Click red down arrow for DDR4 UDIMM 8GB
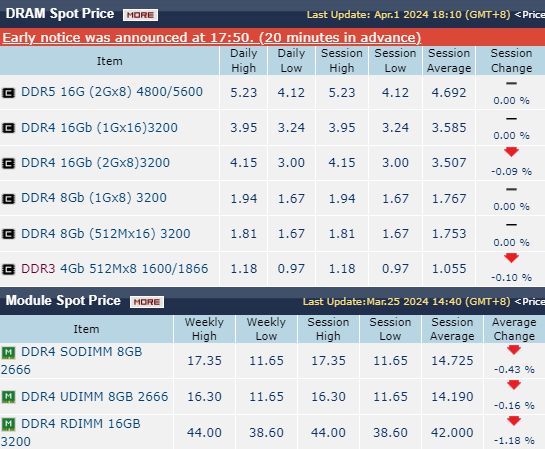This screenshot has width=545, height=449. tap(514, 385)
